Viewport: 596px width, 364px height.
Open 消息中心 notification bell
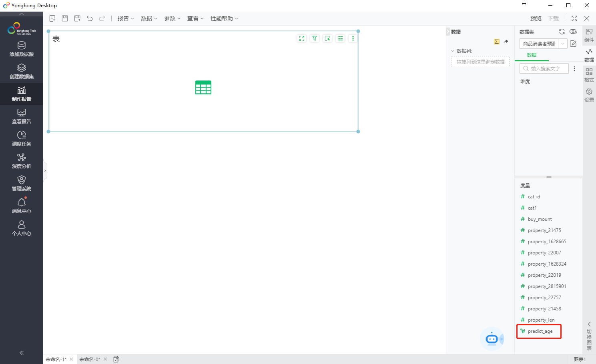(22, 206)
